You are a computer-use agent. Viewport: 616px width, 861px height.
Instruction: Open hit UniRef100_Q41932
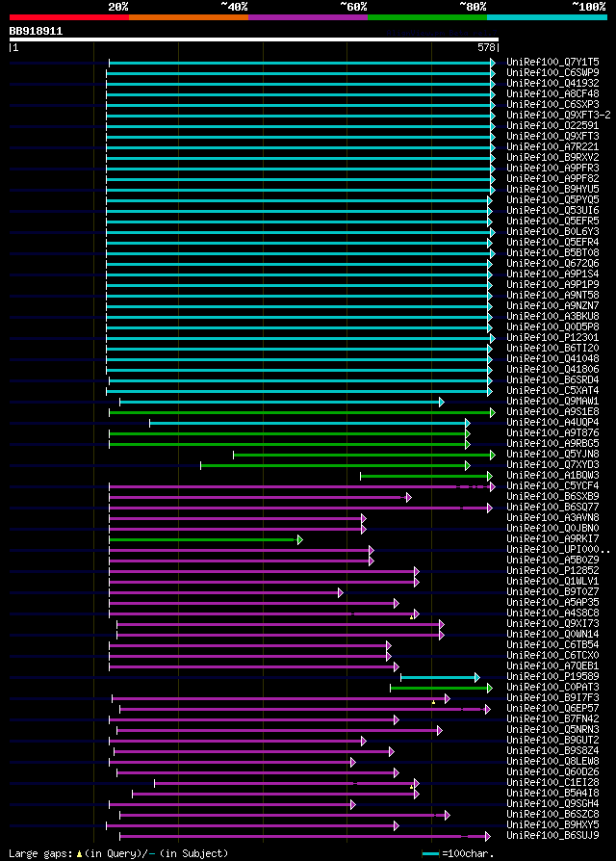coord(552,84)
